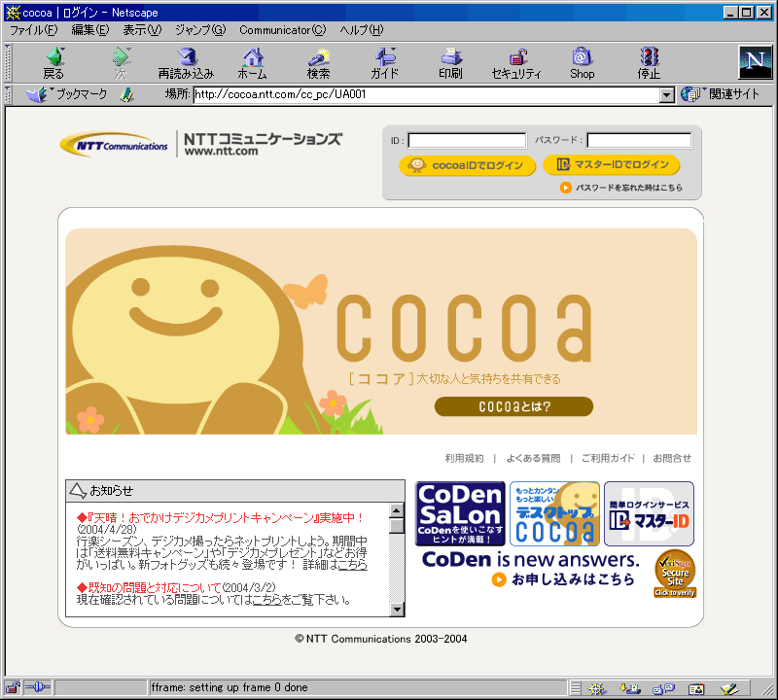Click news scrollbar up arrow
This screenshot has height=700, width=778.
point(397,510)
